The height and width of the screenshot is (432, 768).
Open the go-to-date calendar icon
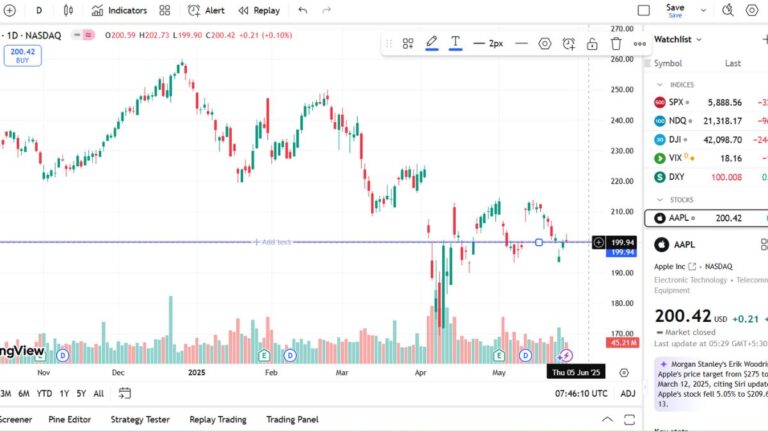624,372
